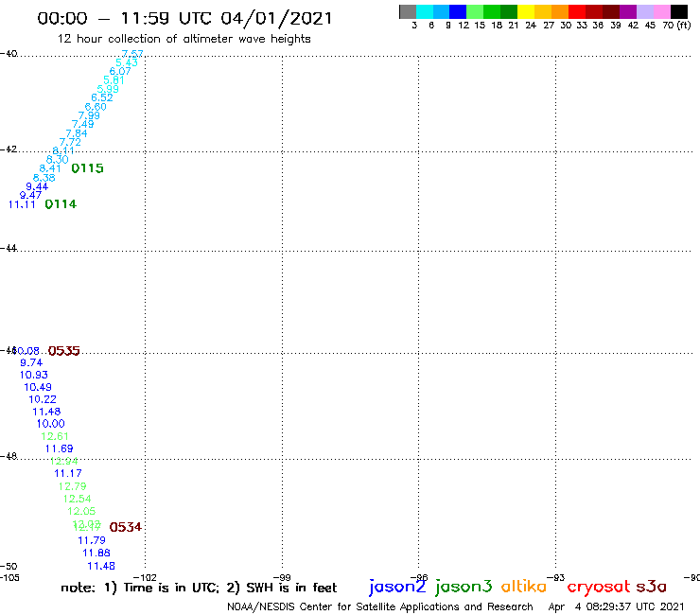Click the wave height value '11.69'
Image resolution: width=700 pixels, height=615 pixels.
click(60, 448)
